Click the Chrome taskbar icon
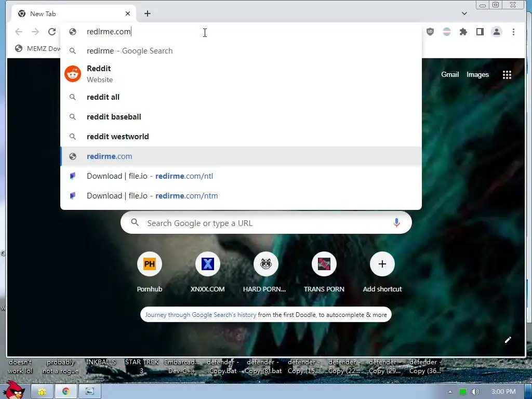The height and width of the screenshot is (399, 532). click(66, 392)
